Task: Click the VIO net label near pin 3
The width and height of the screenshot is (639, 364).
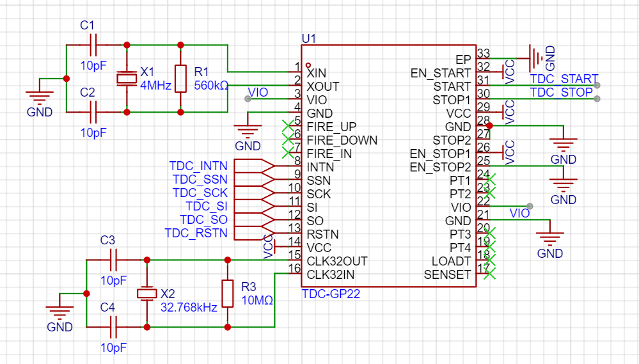Action: pos(258,93)
